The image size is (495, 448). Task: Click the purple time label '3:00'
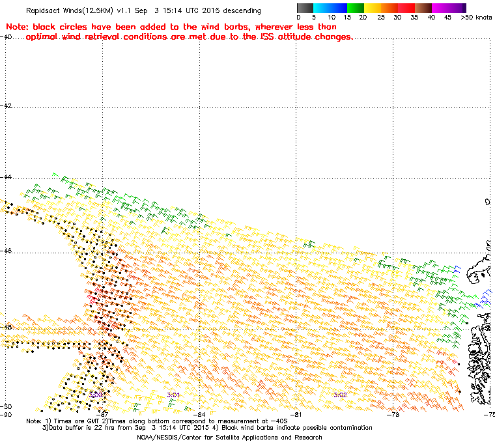tap(95, 395)
